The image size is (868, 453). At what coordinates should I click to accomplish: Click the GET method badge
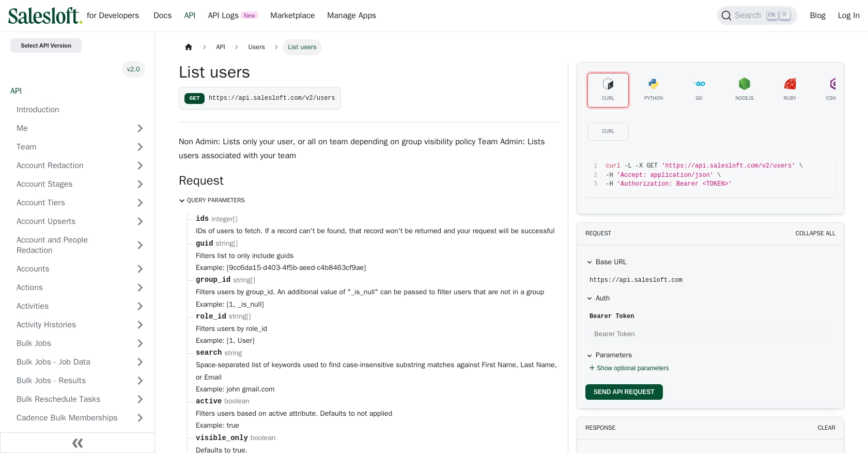point(194,98)
